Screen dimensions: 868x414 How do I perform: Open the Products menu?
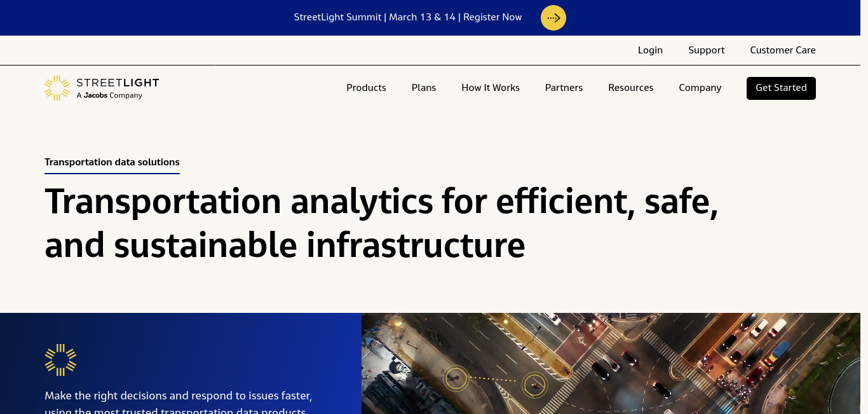(x=366, y=88)
